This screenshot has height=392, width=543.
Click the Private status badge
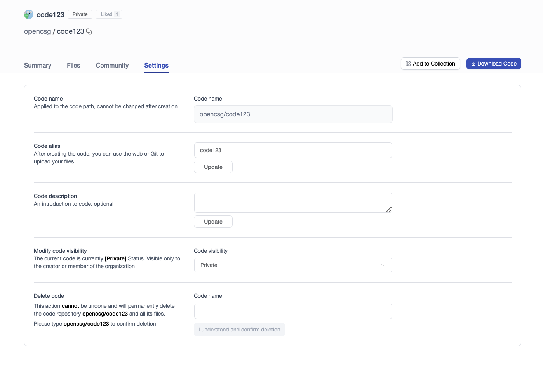point(80,14)
